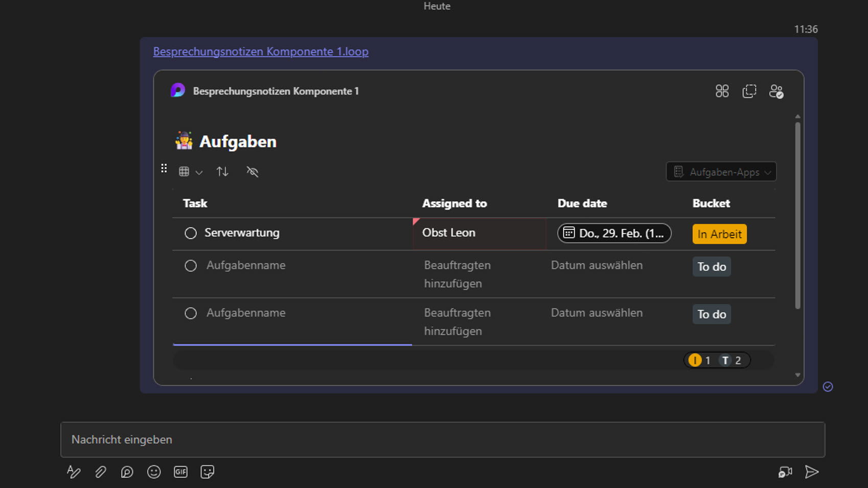Click the video clip record icon
The height and width of the screenshot is (488, 868).
pyautogui.click(x=785, y=472)
